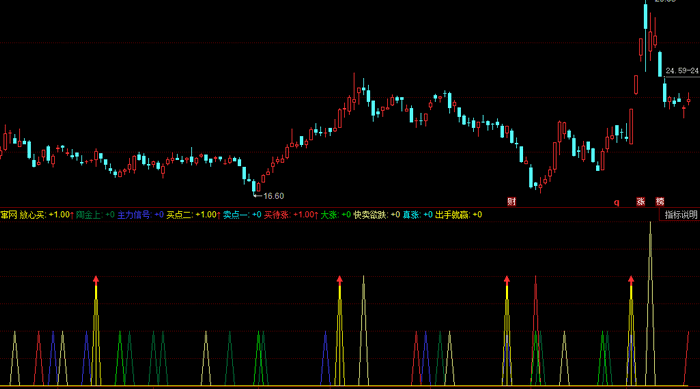Open the 指标说明 indicator description button
700x389 pixels.
coord(680,215)
